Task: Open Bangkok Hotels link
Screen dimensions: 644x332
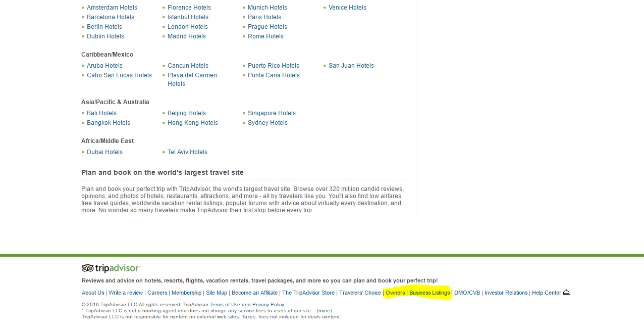Action: click(109, 123)
